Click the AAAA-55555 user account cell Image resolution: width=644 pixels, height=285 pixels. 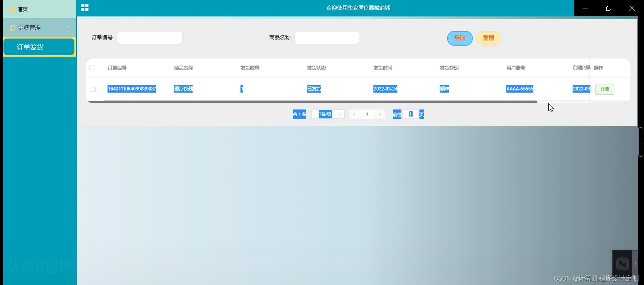click(x=520, y=89)
